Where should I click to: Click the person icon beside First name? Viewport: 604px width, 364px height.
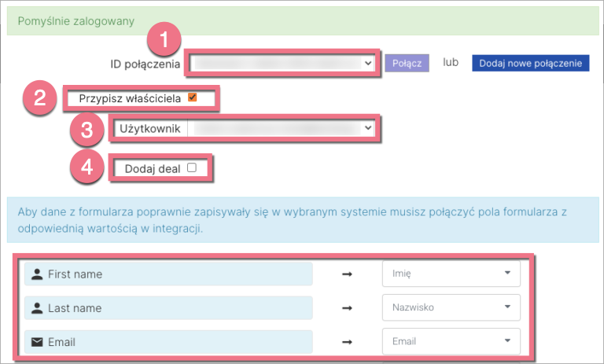pyautogui.click(x=37, y=274)
